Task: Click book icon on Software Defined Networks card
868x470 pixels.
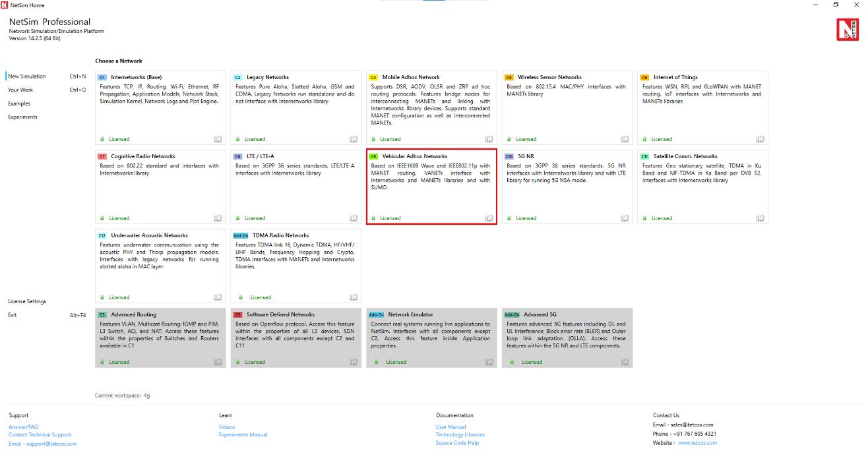Action: click(354, 362)
